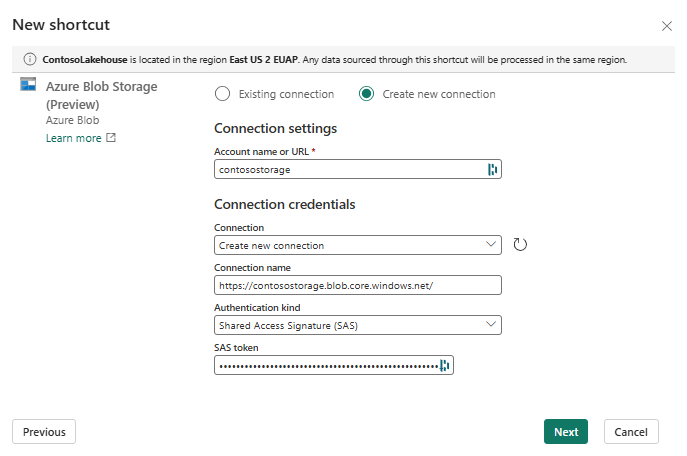Screen dimensions: 687x456
Task: Click the Azure Blob Storage (Preview) title
Action: pos(102,95)
